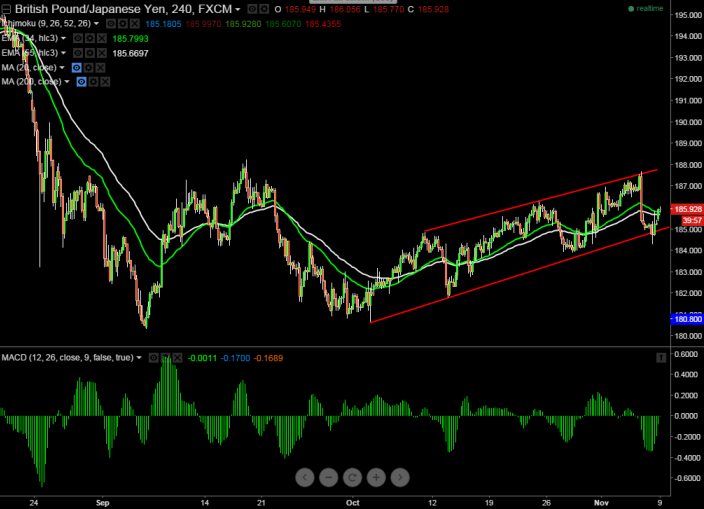Remove the Ichimoku indicator with its X icon
704x509 pixels.
[134, 23]
